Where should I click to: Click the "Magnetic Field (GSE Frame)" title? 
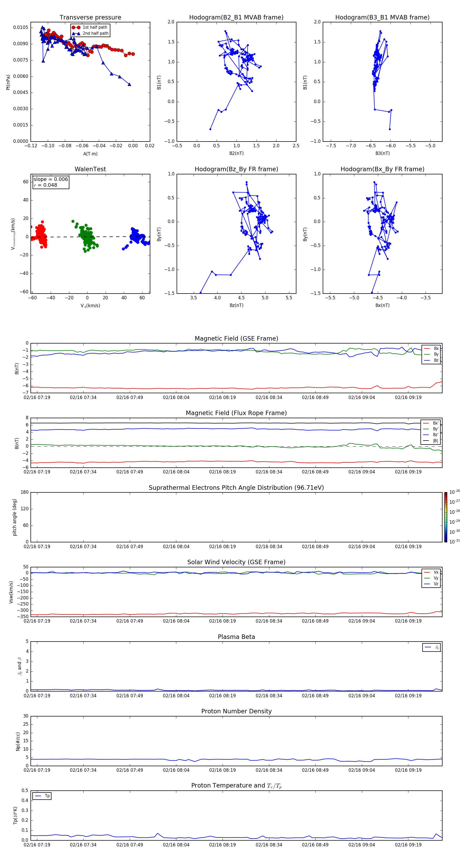pos(236,339)
